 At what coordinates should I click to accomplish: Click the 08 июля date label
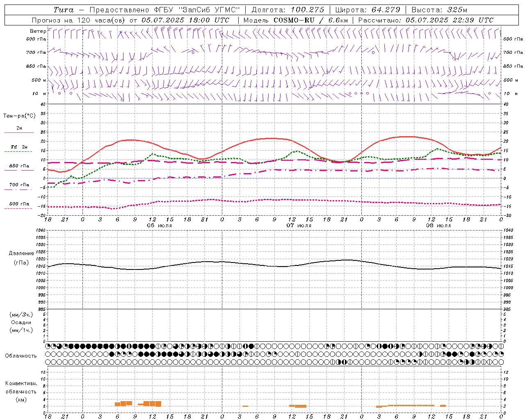(438, 226)
